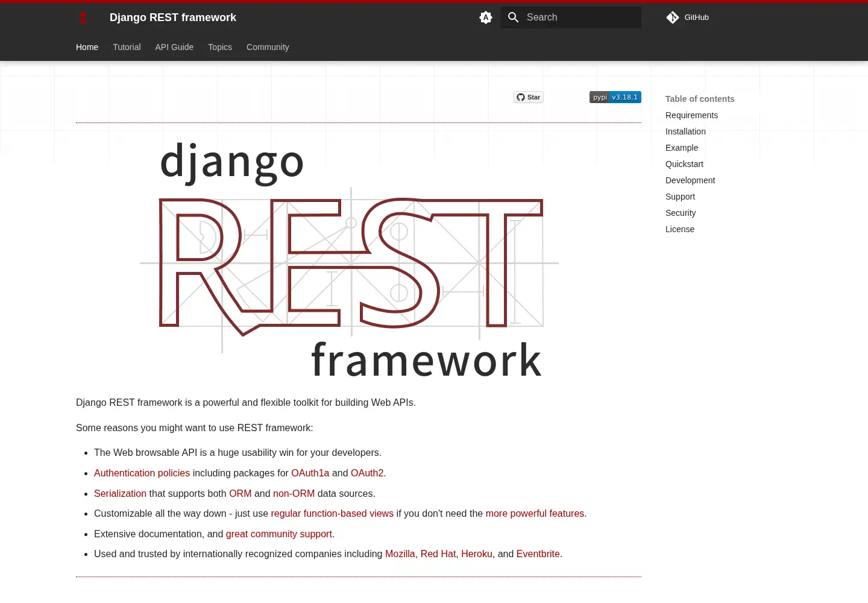Click the magnifier search icon
The width and height of the screenshot is (868, 603).
514,17
